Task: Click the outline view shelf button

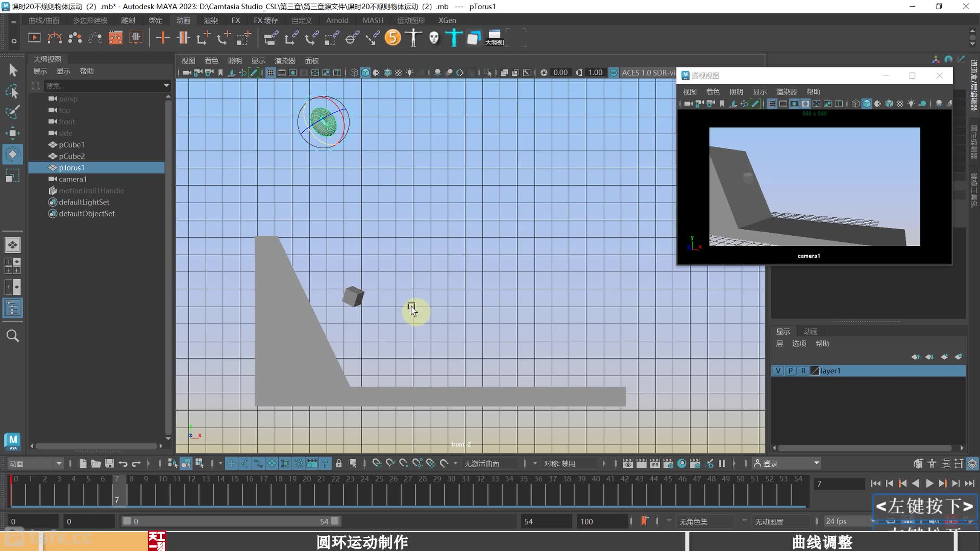Action: click(494, 38)
